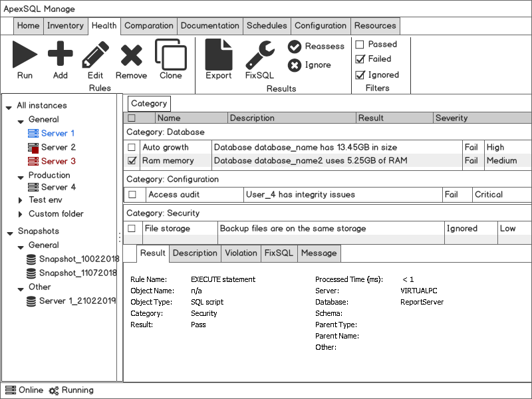Image resolution: width=532 pixels, height=399 pixels.
Task: Collapse the All instances tree node
Action: [x=9, y=108]
